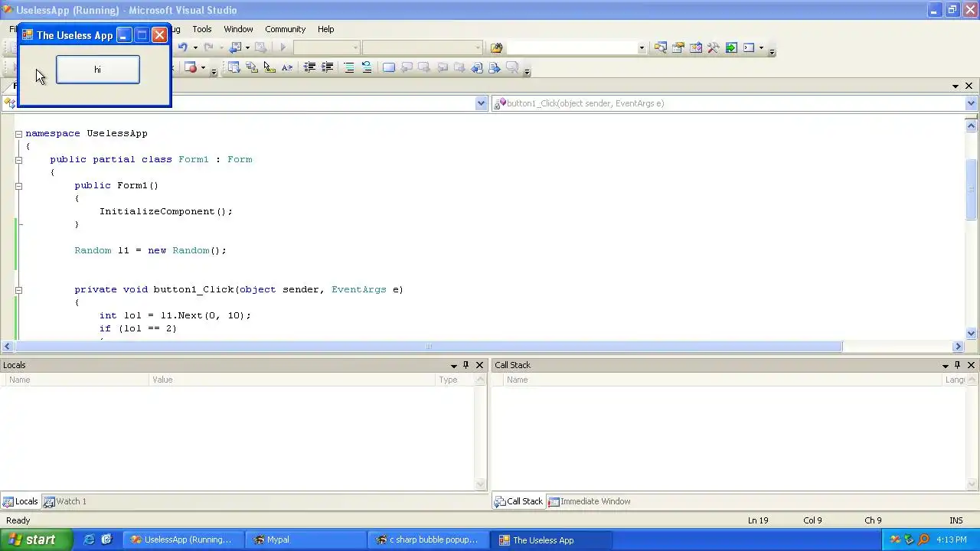
Task: Move to previous bookmark icon
Action: click(407, 67)
